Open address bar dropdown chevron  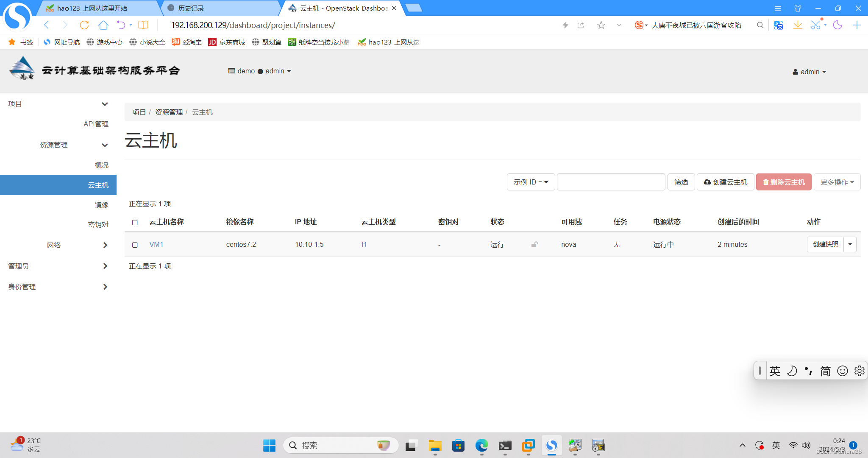point(619,25)
